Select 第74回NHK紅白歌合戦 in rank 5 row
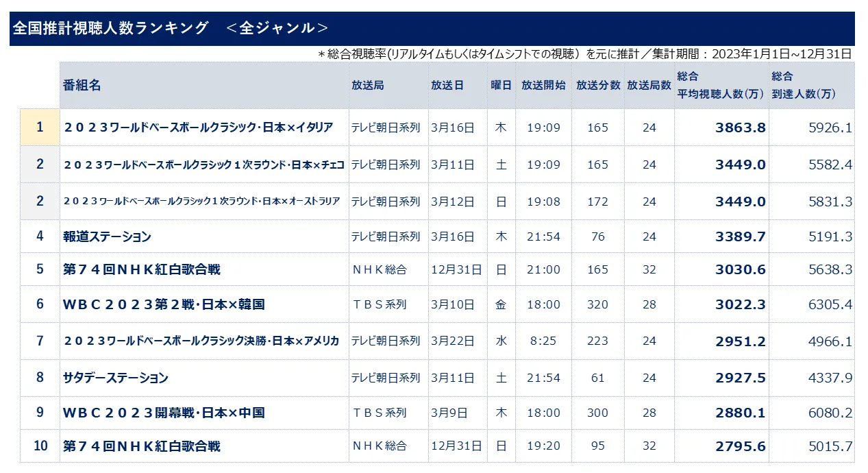 tap(142, 269)
